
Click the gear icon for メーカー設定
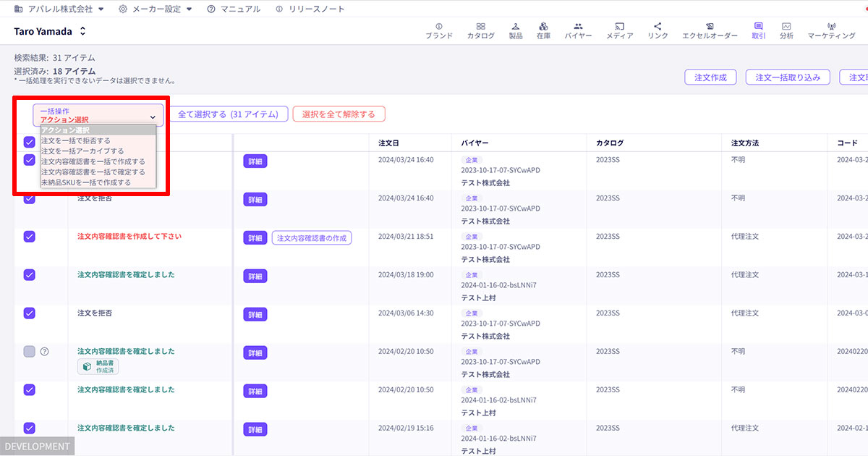point(123,9)
